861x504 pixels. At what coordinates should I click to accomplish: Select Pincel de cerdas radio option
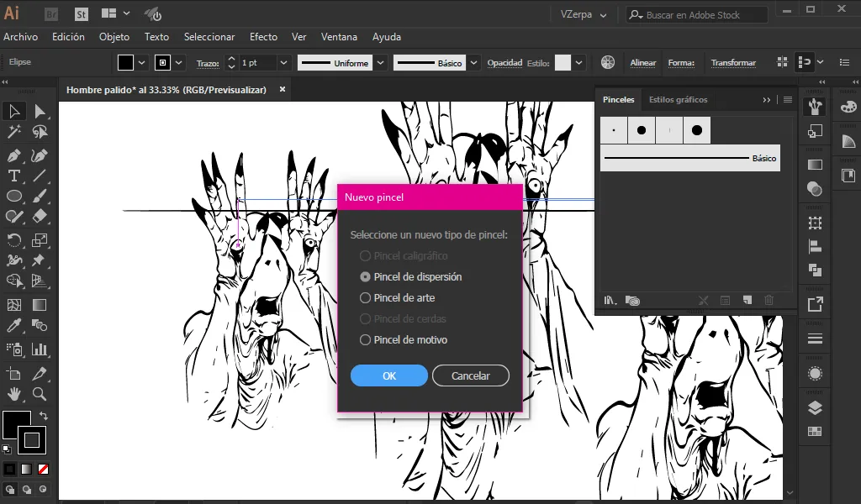(x=365, y=319)
